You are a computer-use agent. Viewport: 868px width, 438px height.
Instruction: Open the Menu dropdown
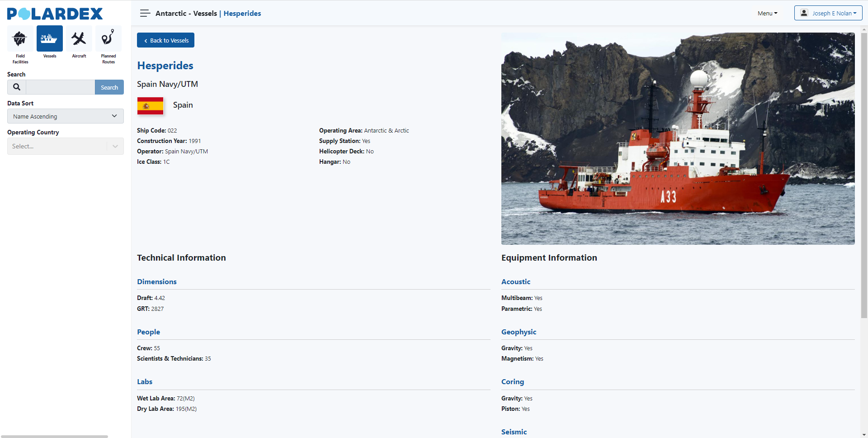tap(767, 14)
